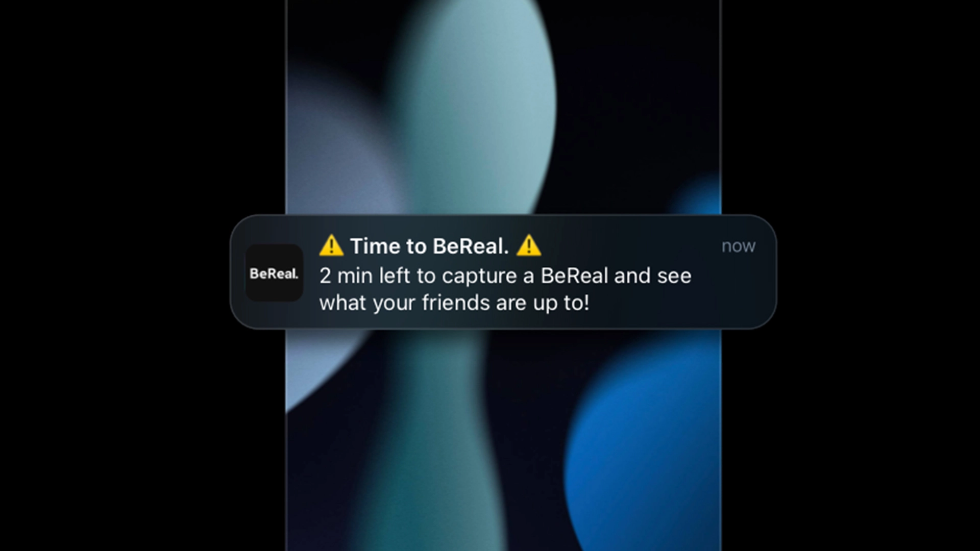Image resolution: width=980 pixels, height=551 pixels.
Task: Click the 'now' timestamp on the notification
Action: pyautogui.click(x=738, y=246)
